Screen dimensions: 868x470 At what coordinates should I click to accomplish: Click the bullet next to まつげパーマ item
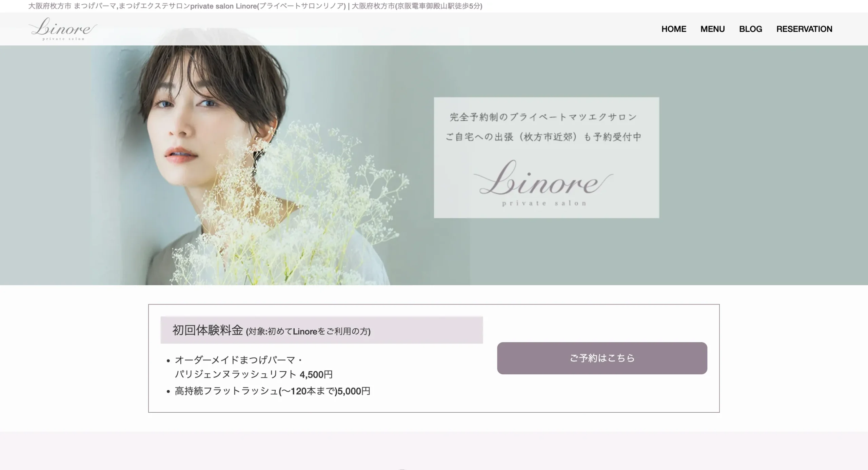point(168,361)
